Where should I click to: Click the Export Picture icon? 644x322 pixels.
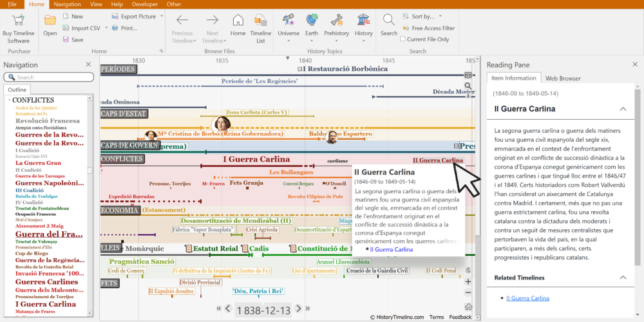pyautogui.click(x=115, y=17)
